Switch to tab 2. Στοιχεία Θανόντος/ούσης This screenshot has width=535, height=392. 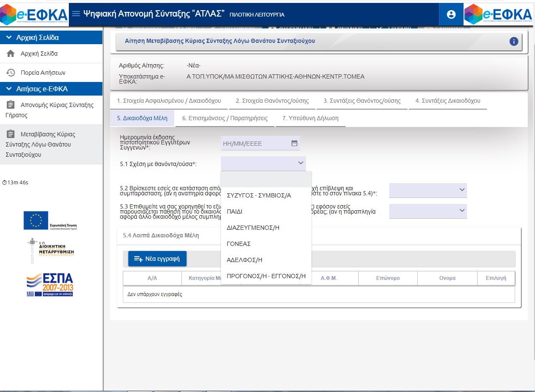click(x=272, y=101)
